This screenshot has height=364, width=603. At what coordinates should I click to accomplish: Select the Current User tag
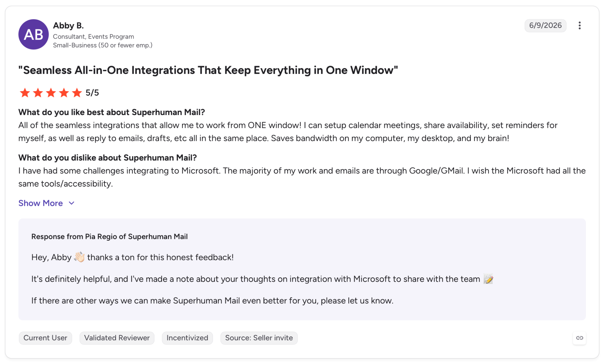pyautogui.click(x=45, y=338)
